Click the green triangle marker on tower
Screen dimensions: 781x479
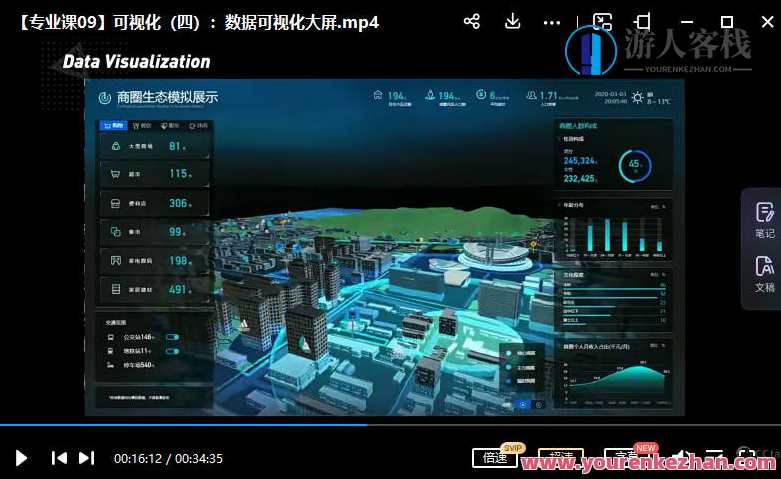303,343
